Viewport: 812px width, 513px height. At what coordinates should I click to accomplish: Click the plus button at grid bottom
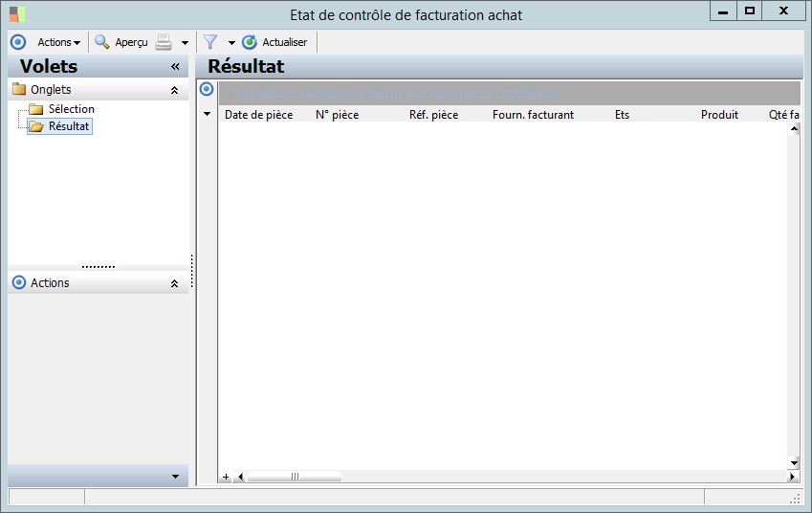[226, 477]
